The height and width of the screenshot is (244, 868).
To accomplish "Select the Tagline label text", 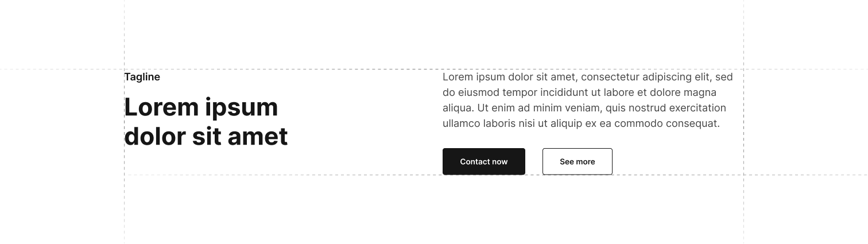I will [x=142, y=77].
